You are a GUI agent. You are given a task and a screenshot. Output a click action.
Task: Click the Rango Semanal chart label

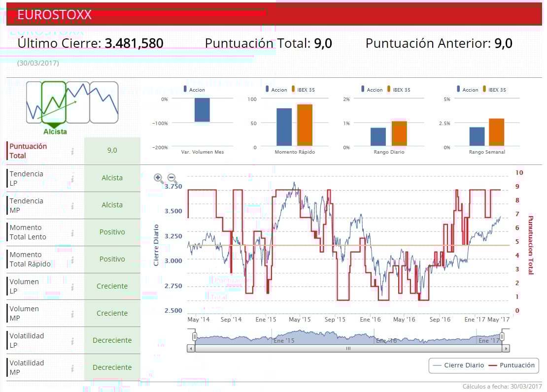coord(487,152)
